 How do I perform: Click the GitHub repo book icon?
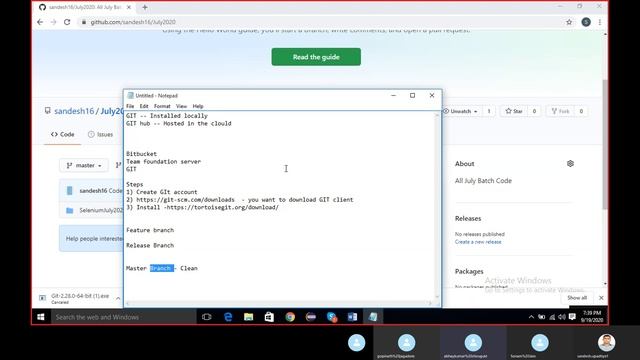point(48,111)
